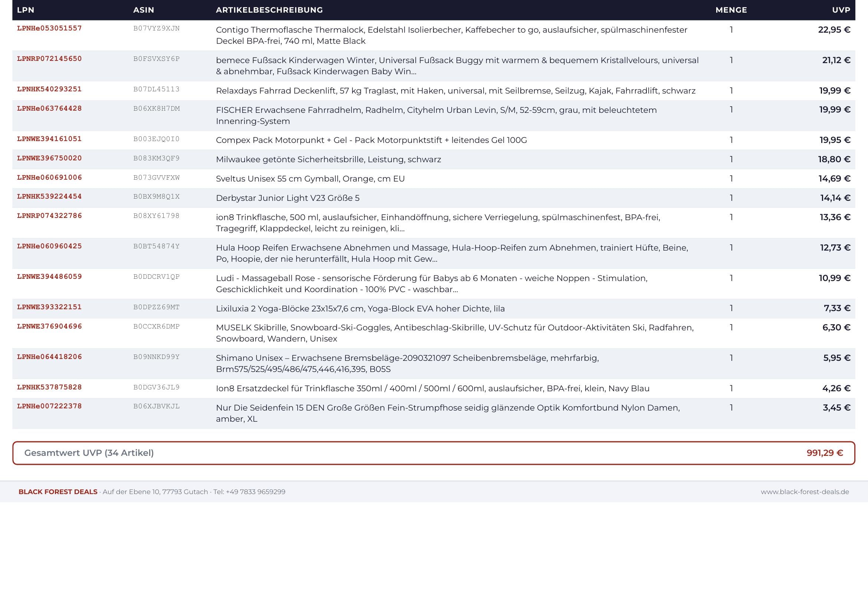Click the BLACK FOREST DEALS footer name
868x614 pixels.
point(58,492)
